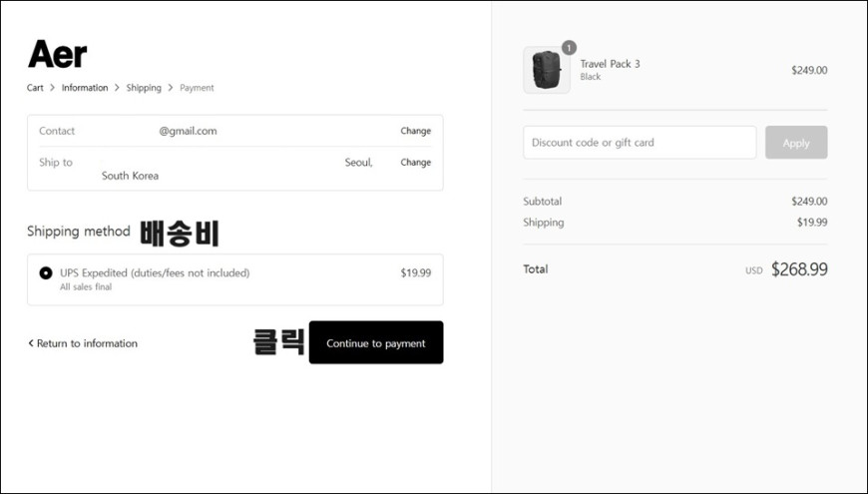The image size is (868, 494).
Task: Change the Ship to address
Action: (416, 163)
